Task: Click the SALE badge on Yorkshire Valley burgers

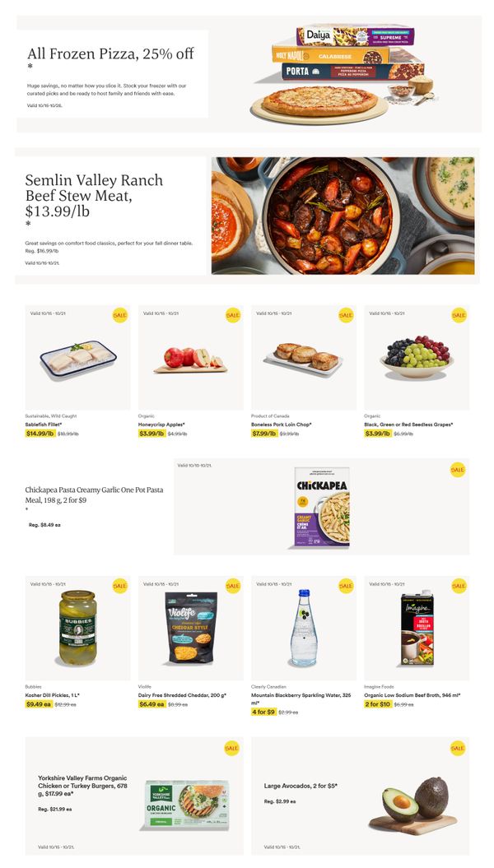Action: point(232,748)
